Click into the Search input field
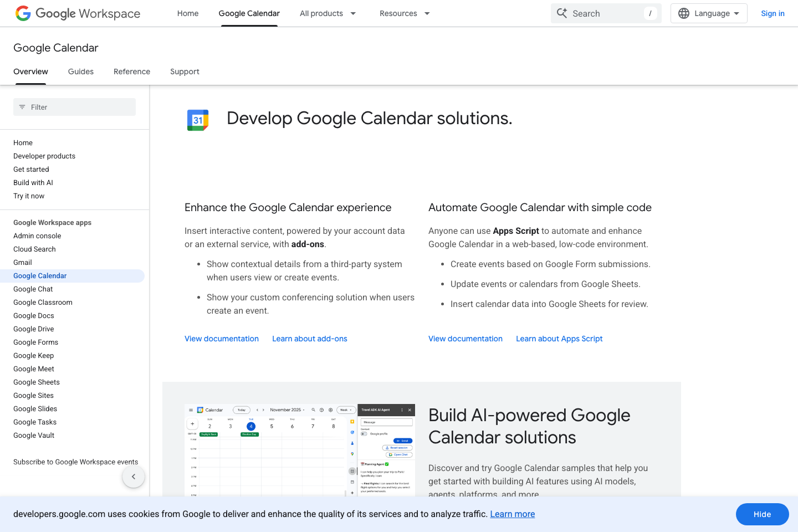The image size is (798, 532). tap(604, 13)
